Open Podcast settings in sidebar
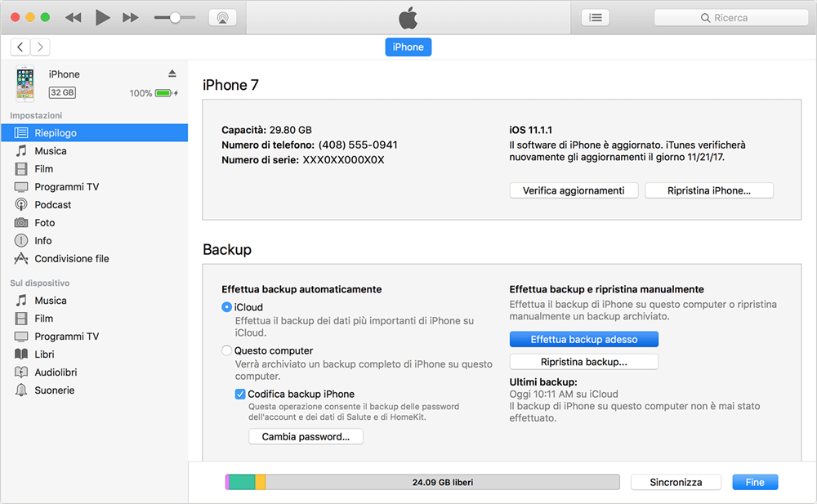This screenshot has height=504, width=817. click(x=52, y=205)
